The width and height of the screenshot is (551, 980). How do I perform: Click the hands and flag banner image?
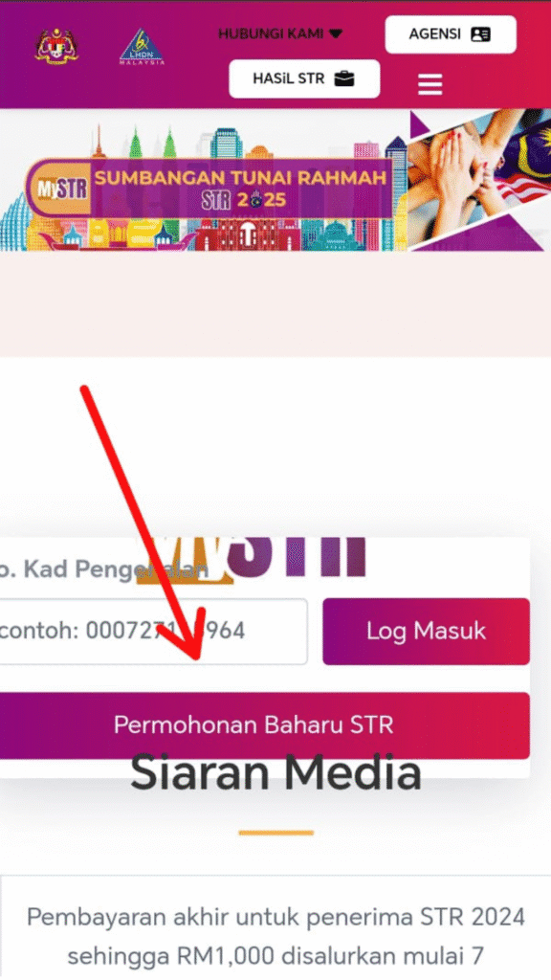coord(478,179)
